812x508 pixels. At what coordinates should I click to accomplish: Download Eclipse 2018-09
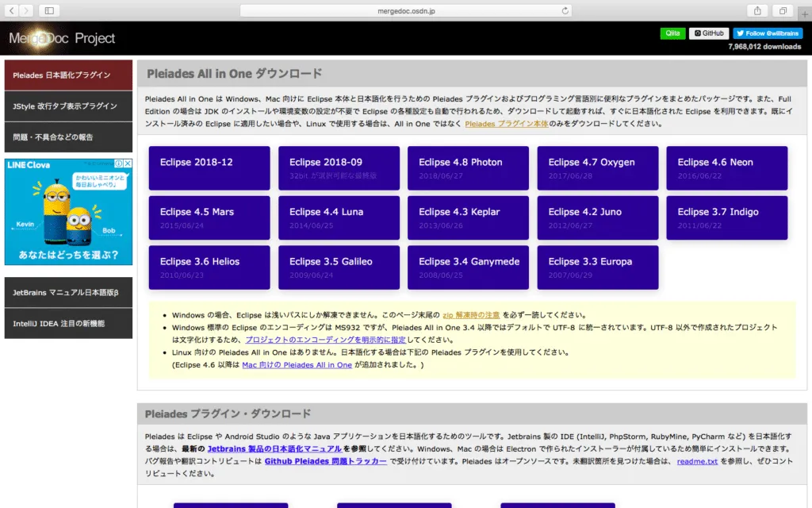(339, 168)
